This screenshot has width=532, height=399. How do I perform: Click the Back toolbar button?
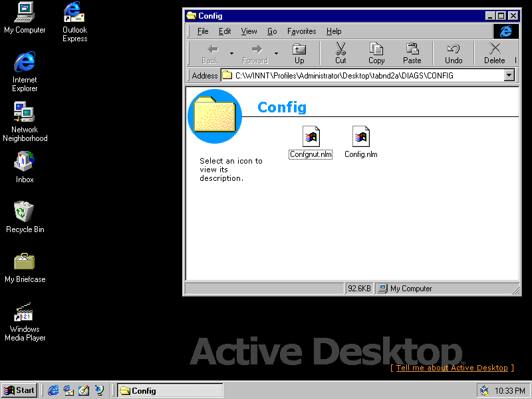[210, 54]
